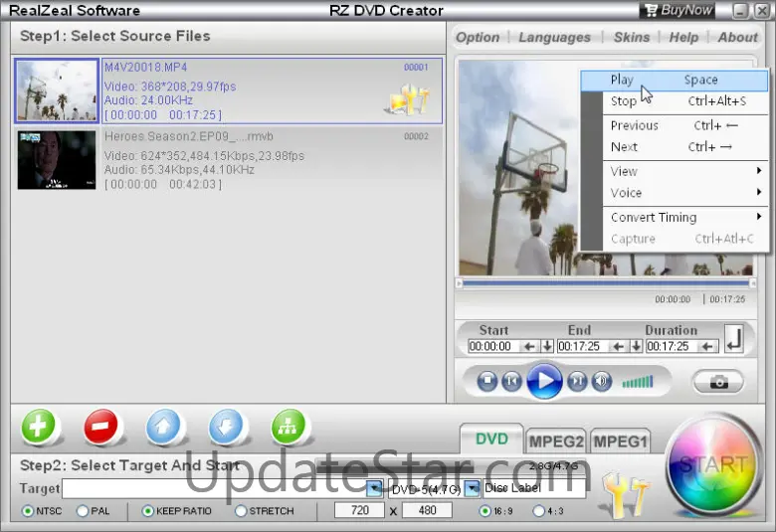Open the Skins menu

(x=632, y=37)
